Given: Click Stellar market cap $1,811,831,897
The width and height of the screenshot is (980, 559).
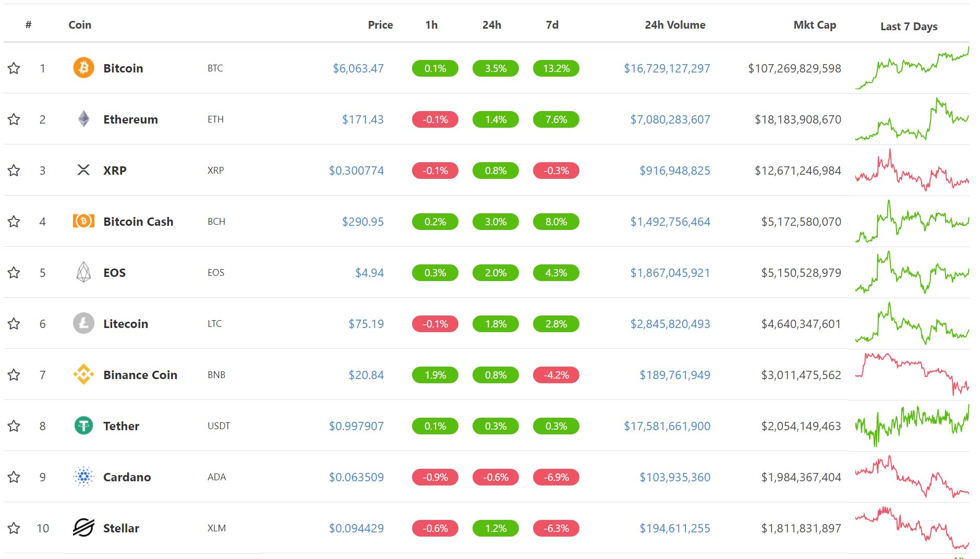Looking at the screenshot, I should 801,528.
